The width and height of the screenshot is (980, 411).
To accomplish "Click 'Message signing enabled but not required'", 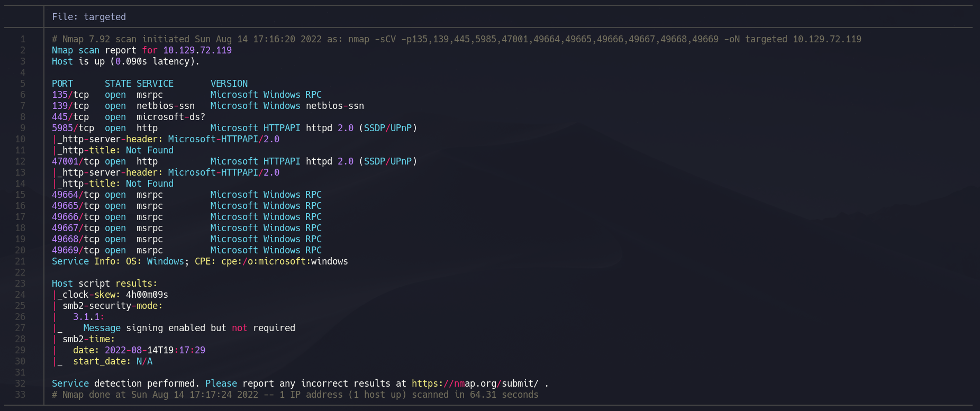I will (x=189, y=328).
